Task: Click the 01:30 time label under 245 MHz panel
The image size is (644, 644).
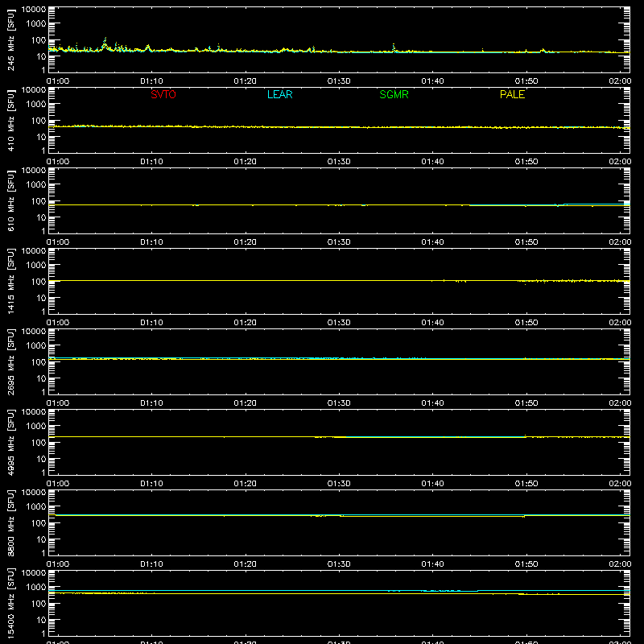Action: point(339,81)
